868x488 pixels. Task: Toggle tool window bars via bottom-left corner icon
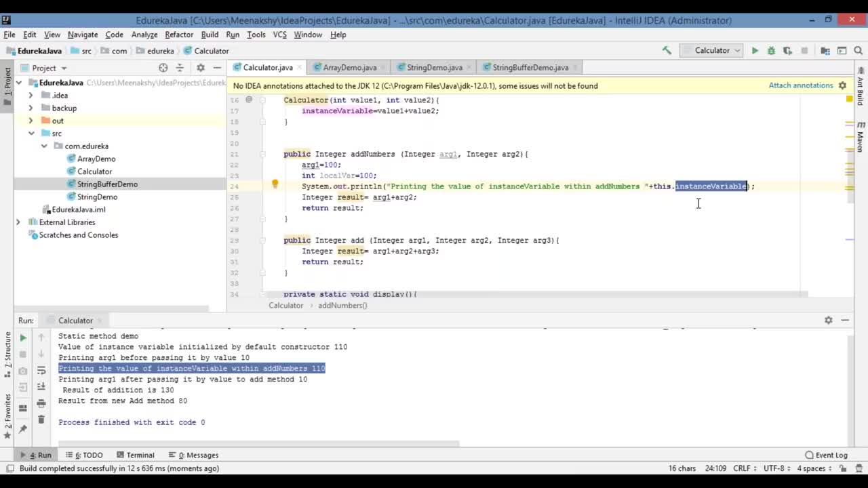9,468
